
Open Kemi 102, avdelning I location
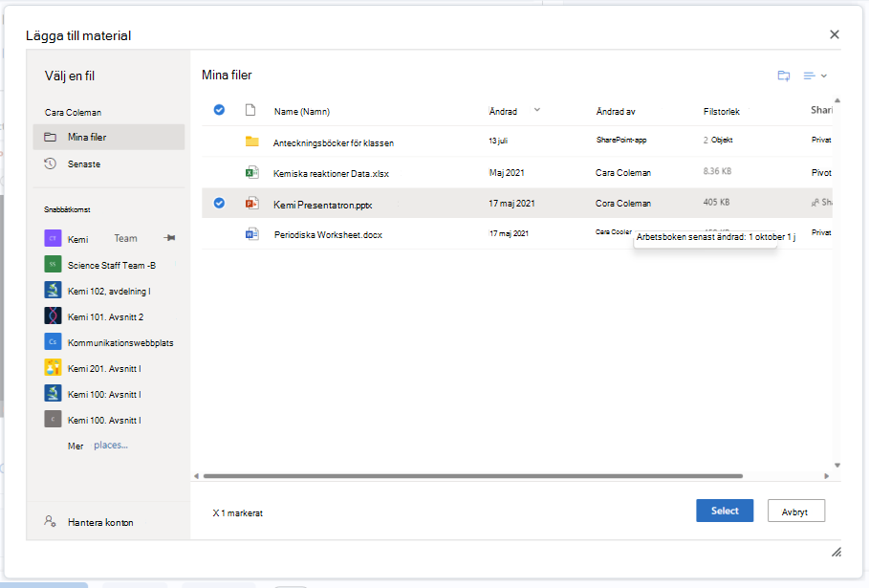click(109, 291)
